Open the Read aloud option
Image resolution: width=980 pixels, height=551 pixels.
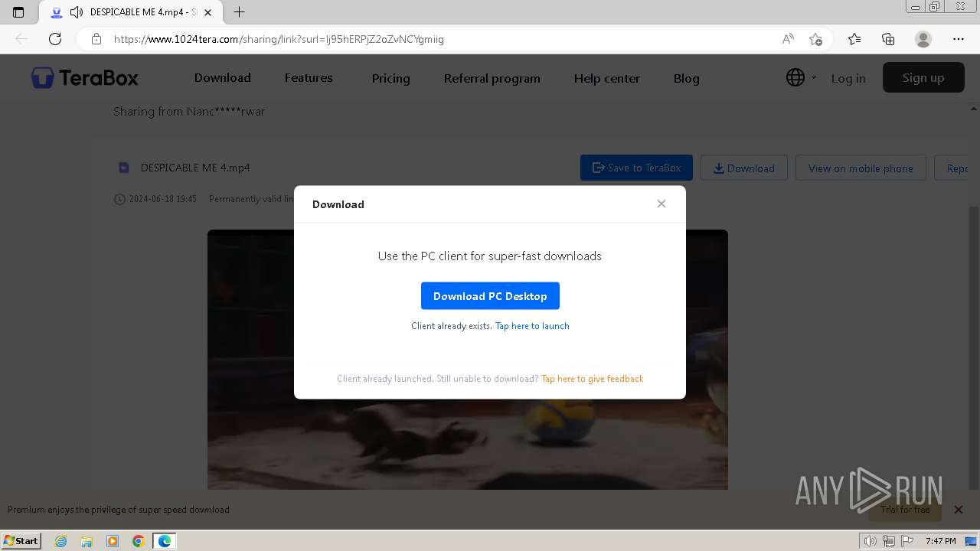click(x=788, y=39)
